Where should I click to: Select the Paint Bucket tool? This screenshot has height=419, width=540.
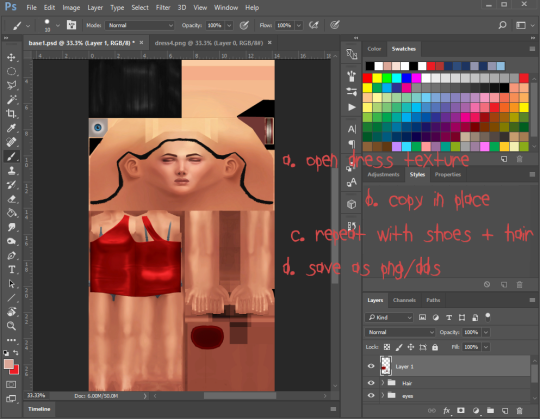(x=11, y=213)
